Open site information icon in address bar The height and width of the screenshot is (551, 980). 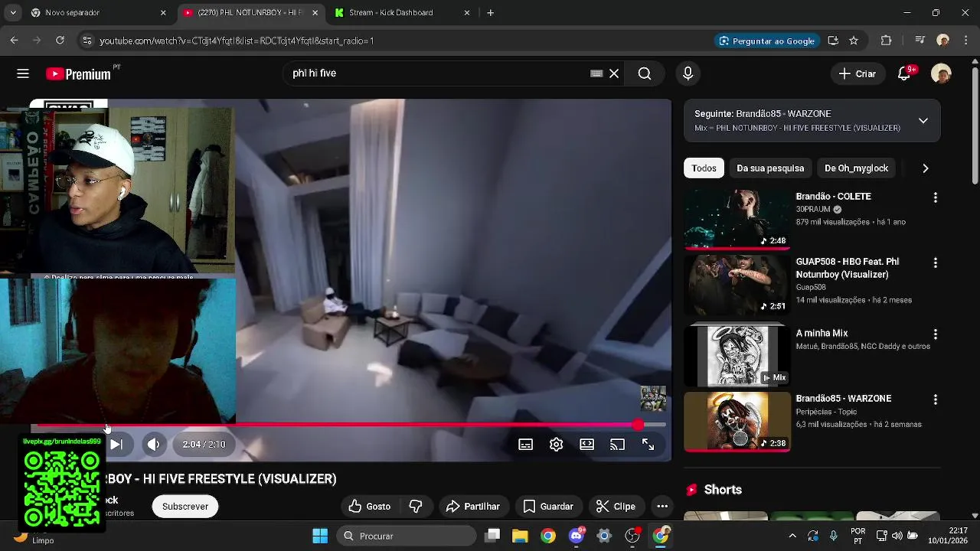87,41
